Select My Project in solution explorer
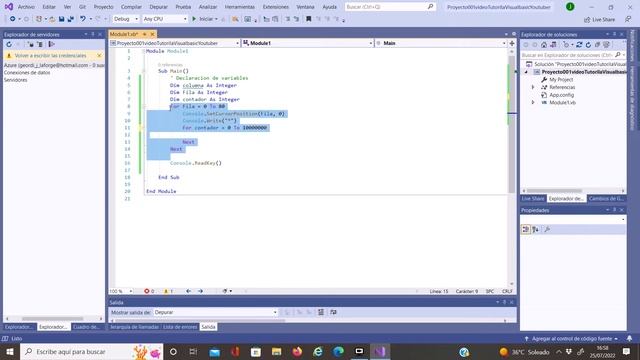Viewport: 640px width, 360px height. click(x=561, y=80)
